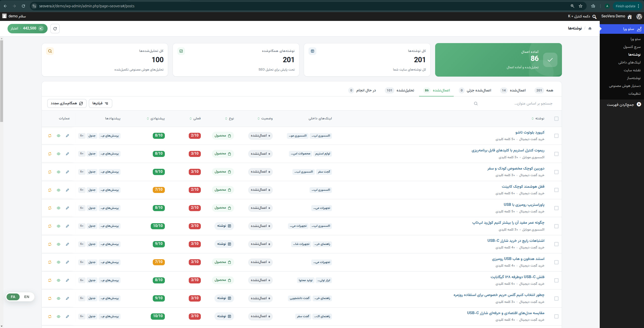Toggle the select-all checkbox in table header

click(556, 119)
